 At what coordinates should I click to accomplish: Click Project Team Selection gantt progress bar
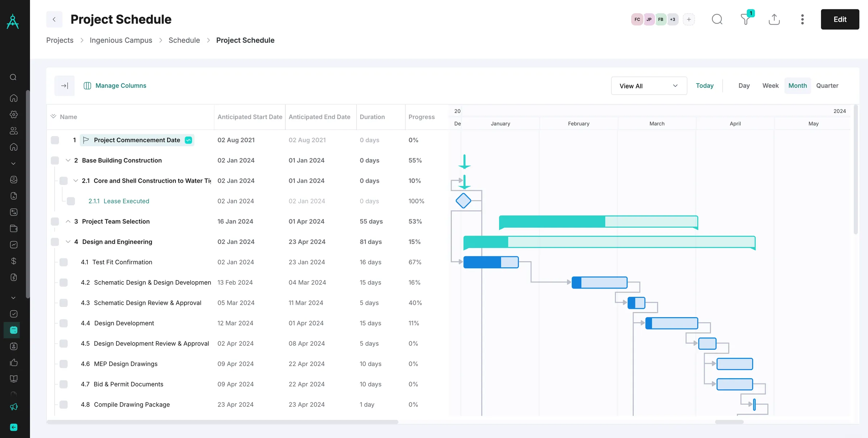click(x=598, y=222)
